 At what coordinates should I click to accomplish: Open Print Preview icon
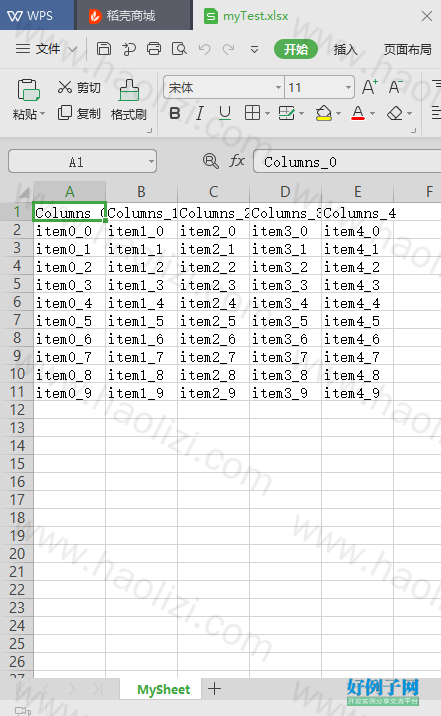click(x=179, y=48)
